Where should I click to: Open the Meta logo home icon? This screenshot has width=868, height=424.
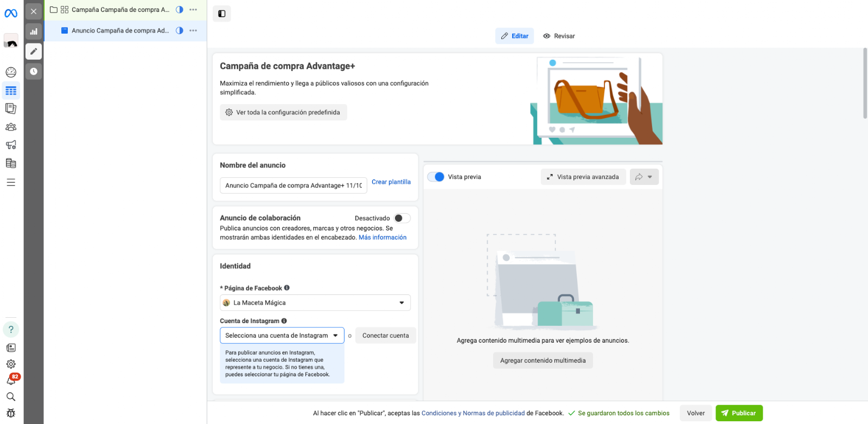[11, 14]
